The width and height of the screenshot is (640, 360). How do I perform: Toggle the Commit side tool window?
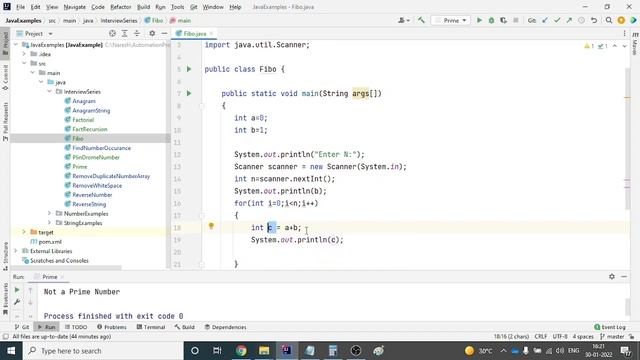click(5, 78)
